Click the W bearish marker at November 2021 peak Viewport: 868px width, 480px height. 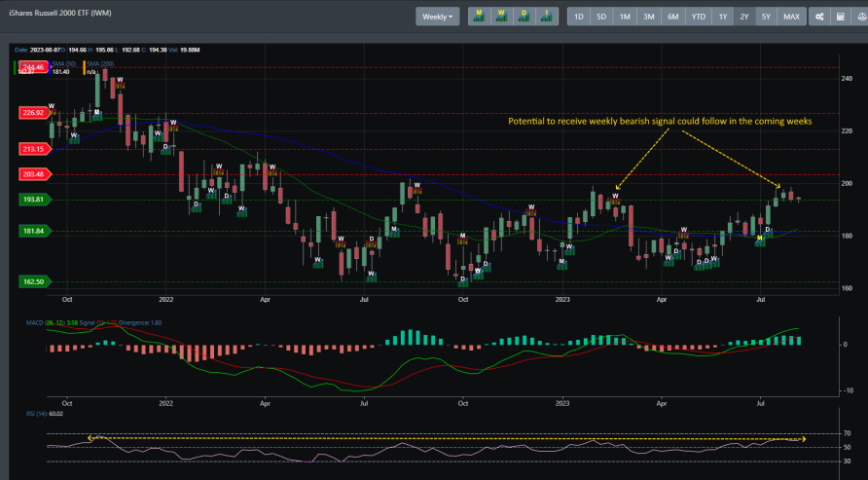click(x=120, y=83)
